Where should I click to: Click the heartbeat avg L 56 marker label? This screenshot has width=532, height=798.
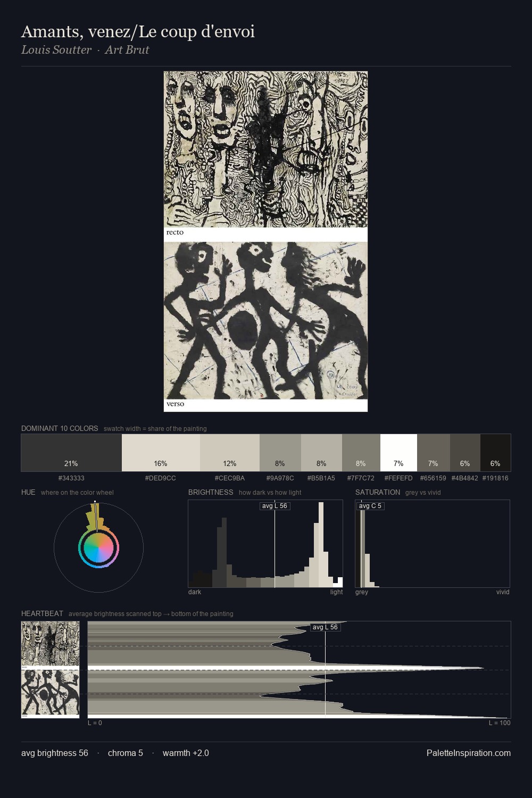pyautogui.click(x=325, y=627)
